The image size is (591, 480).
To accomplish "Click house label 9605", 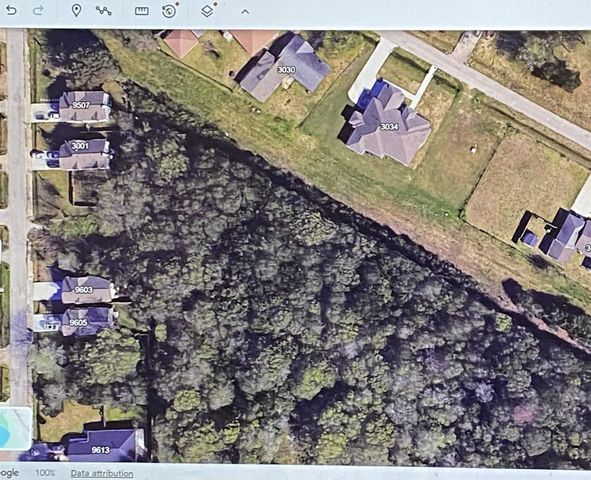I will (x=79, y=323).
